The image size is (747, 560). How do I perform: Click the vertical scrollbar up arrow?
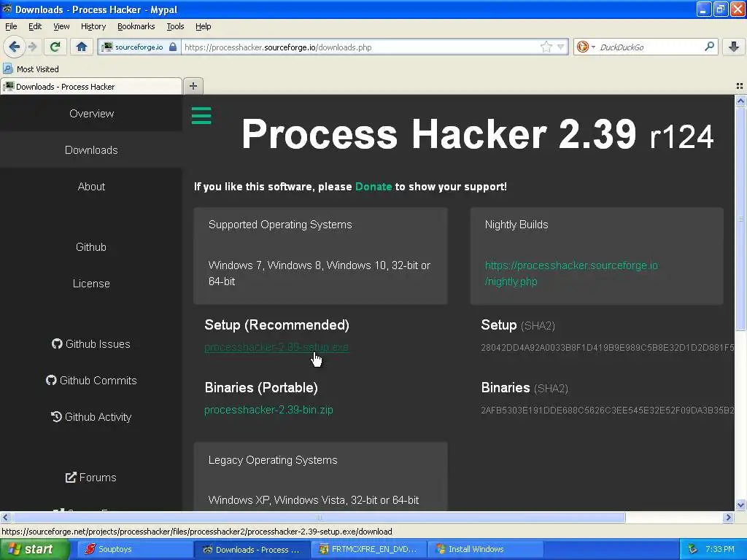740,101
